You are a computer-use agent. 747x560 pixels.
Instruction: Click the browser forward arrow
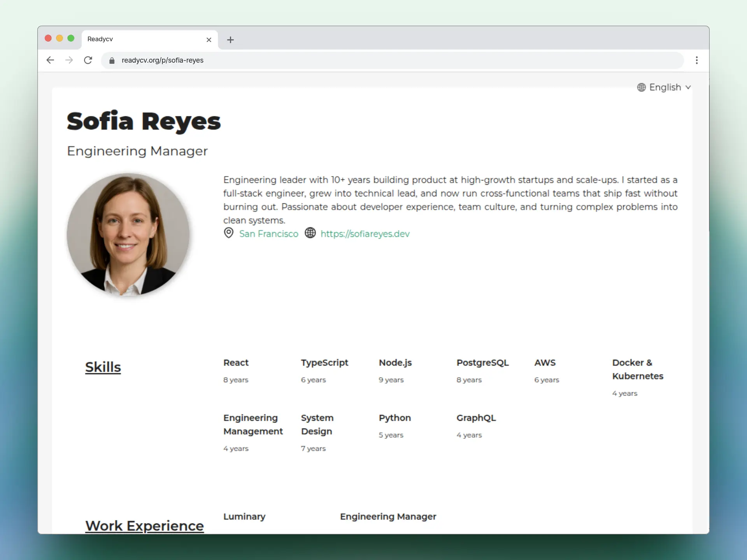coord(69,60)
